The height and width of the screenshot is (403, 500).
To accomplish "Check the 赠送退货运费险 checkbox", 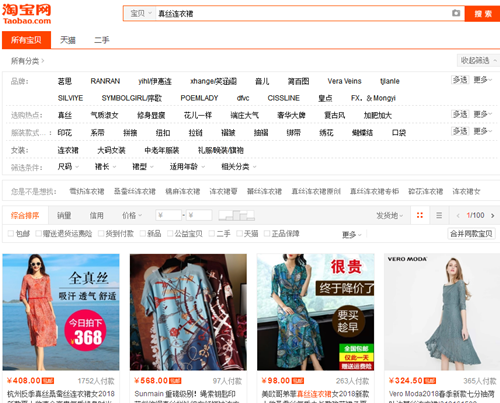I will (x=38, y=234).
